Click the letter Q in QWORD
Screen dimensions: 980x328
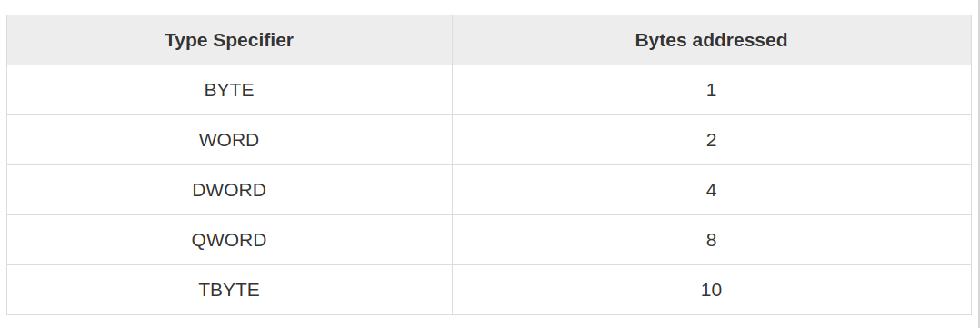click(x=199, y=240)
